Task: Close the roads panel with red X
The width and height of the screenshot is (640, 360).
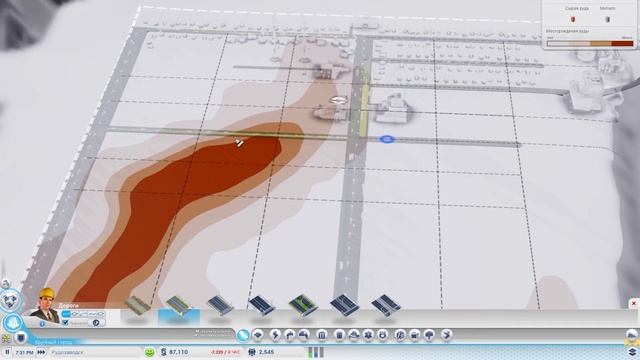Action: (x=633, y=303)
